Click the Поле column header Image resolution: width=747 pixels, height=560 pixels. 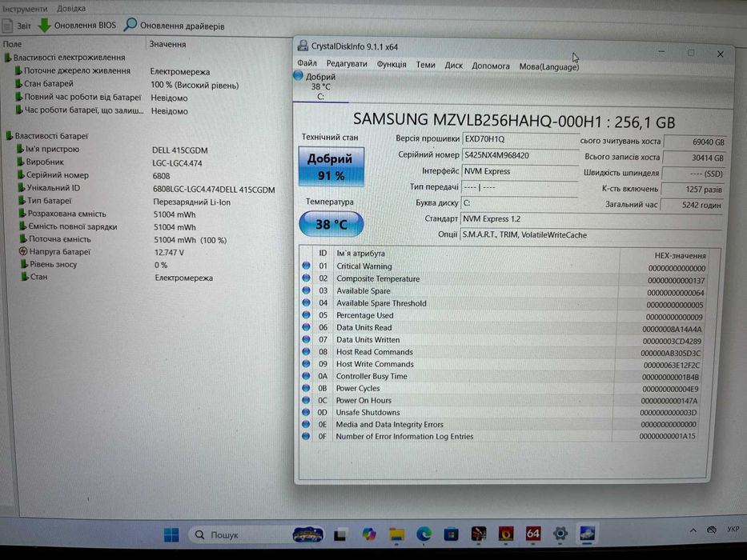72,44
